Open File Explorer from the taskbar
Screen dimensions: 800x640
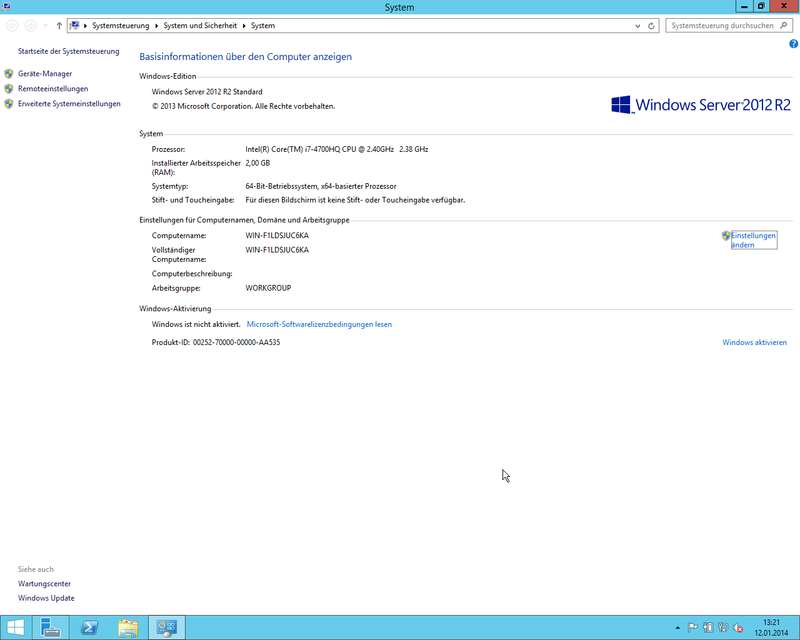tap(128, 628)
